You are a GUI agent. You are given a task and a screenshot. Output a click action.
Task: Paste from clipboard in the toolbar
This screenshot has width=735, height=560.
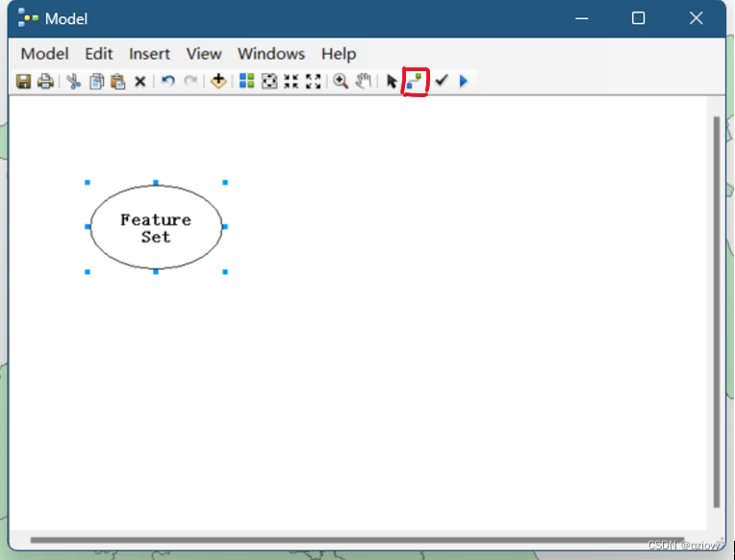click(x=117, y=81)
